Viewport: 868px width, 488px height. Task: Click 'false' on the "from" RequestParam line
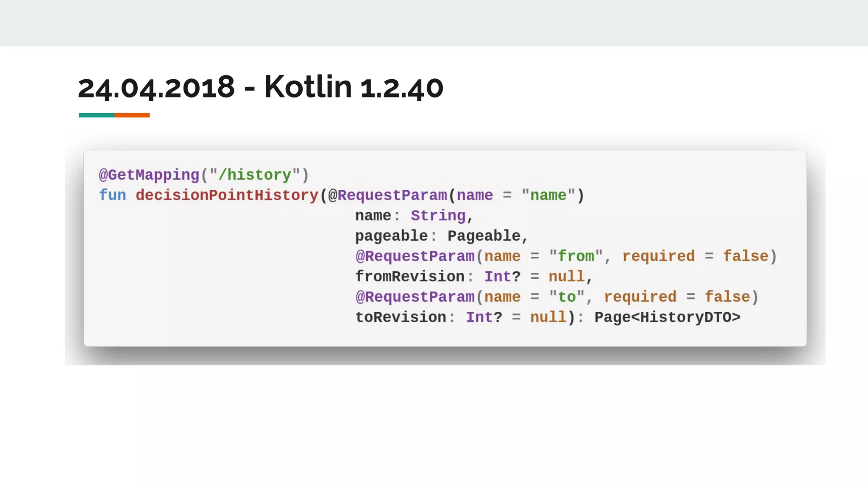(x=746, y=256)
